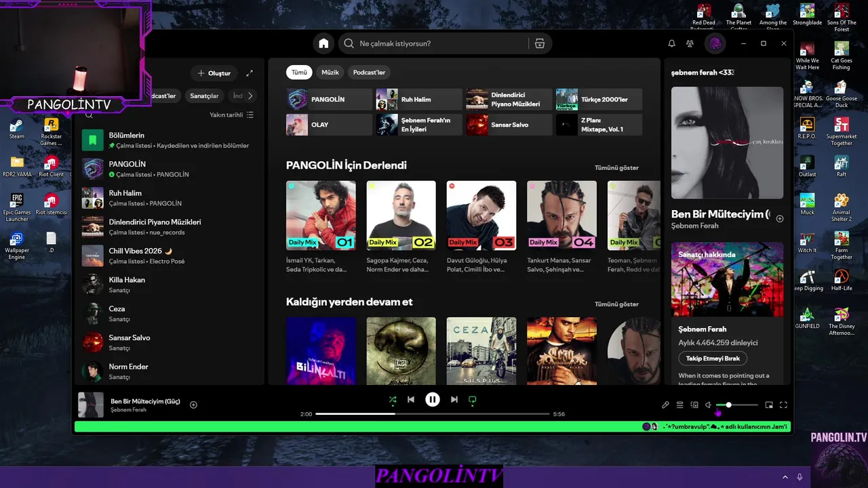Screen dimensions: 868x488
Task: Select the Sanatçılar filter chip in library
Action: [204, 96]
